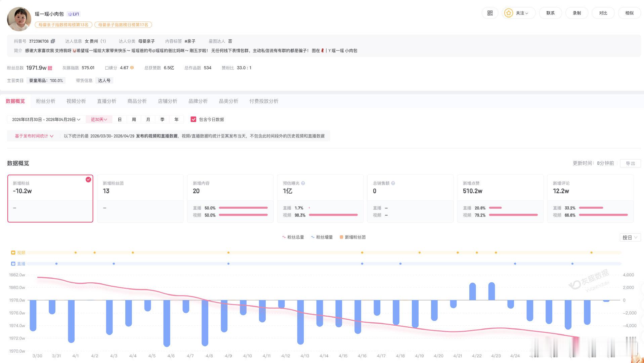Open the date range picker dropdown
This screenshot has height=363, width=644.
coord(46,119)
